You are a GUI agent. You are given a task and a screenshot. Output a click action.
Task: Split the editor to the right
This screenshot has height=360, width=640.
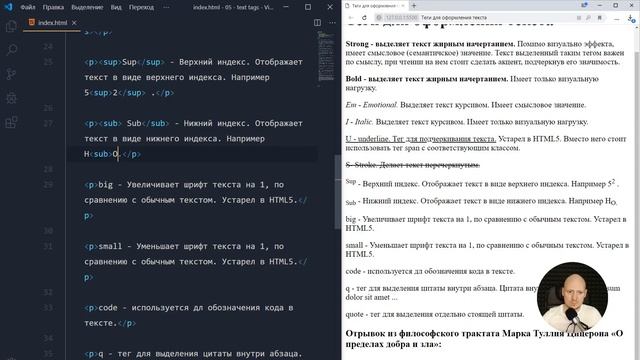coord(317,23)
